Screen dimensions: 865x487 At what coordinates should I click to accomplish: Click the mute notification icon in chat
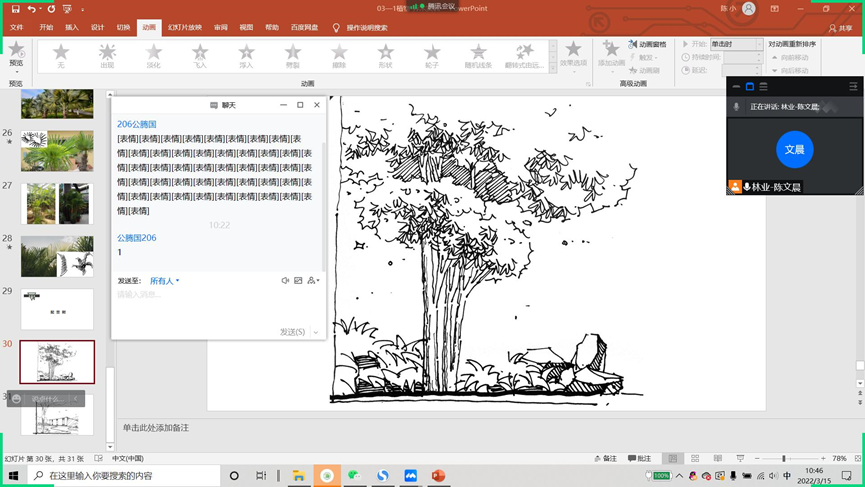285,281
